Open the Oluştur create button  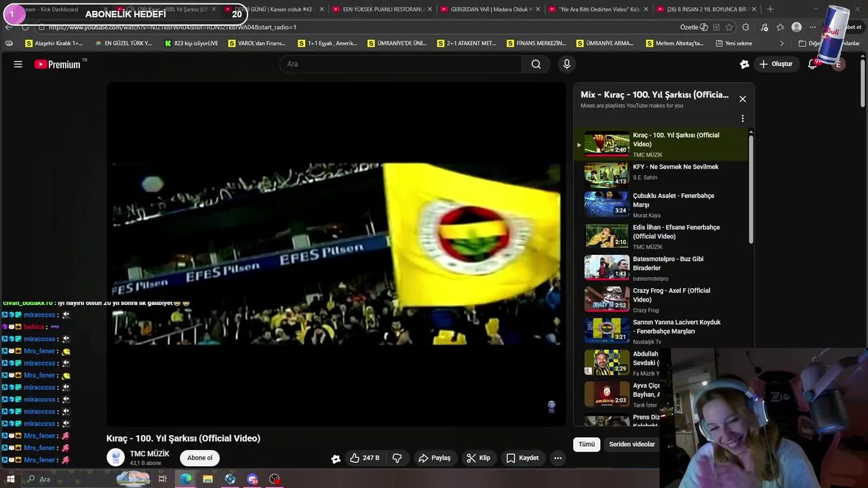click(776, 64)
